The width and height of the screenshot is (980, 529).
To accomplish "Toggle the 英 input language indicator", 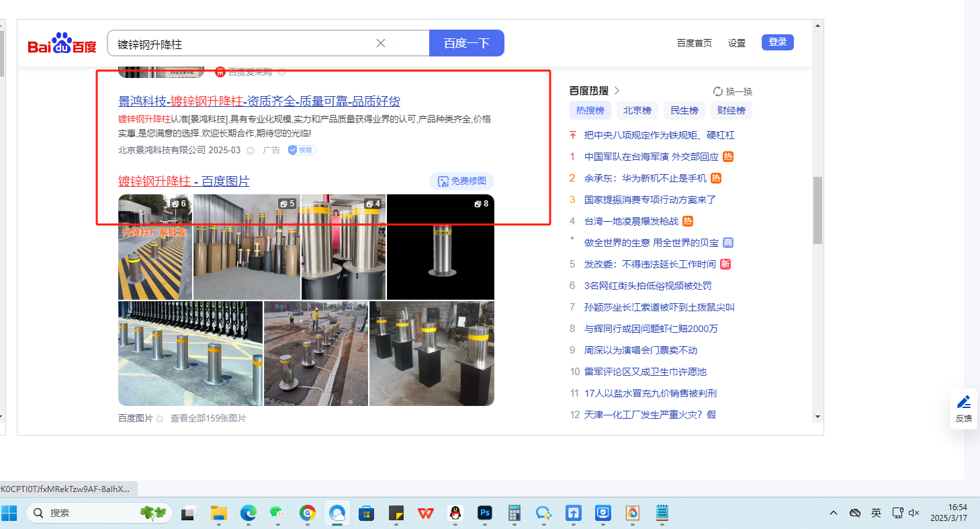I will pyautogui.click(x=876, y=513).
